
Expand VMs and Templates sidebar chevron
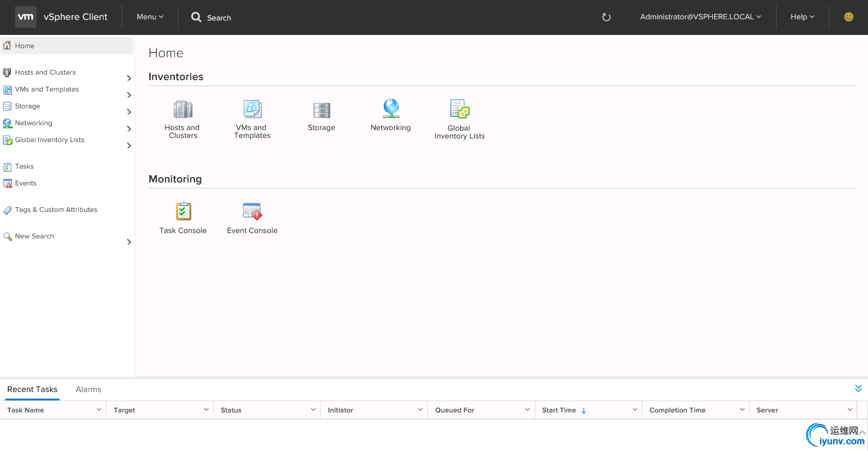click(129, 95)
